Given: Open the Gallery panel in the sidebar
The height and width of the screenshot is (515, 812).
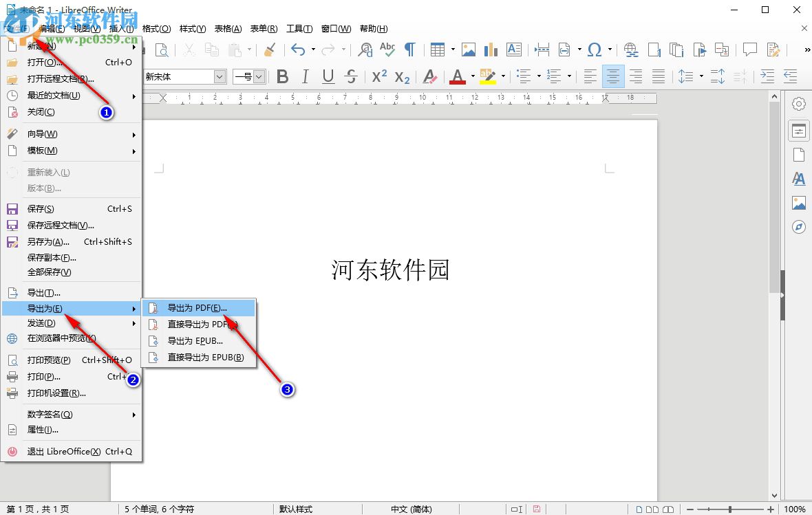Looking at the screenshot, I should click(x=799, y=202).
